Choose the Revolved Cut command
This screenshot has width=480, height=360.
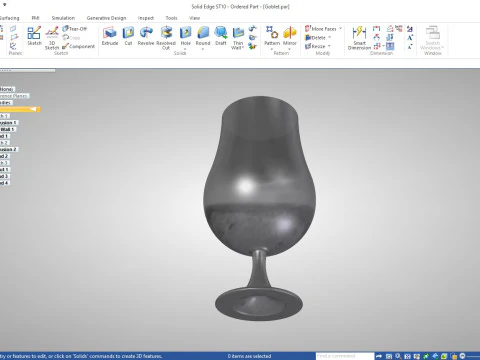point(166,38)
